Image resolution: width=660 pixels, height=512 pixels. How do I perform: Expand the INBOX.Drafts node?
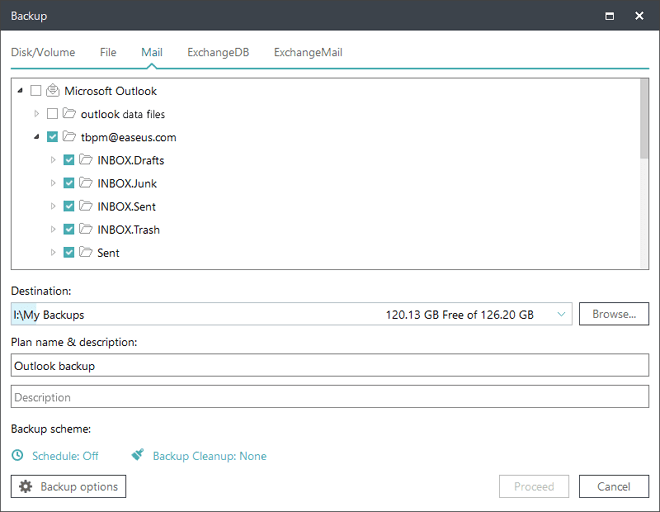(x=53, y=160)
